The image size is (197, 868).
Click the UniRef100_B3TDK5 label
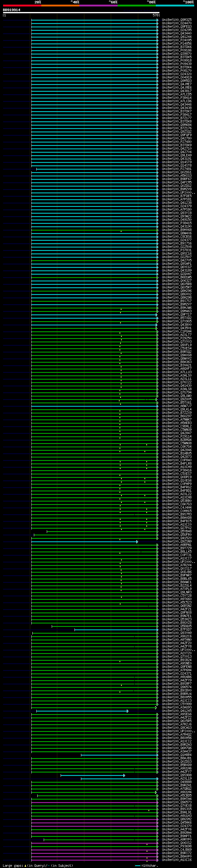click(x=177, y=57)
